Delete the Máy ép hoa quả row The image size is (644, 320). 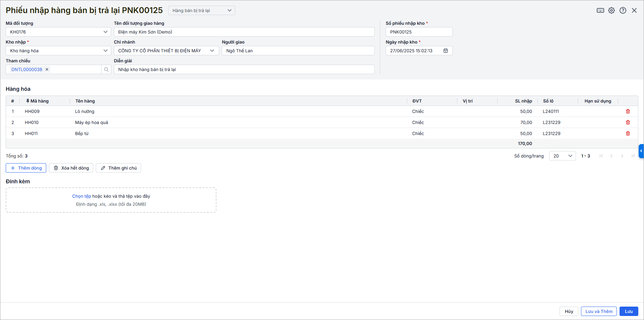(x=628, y=122)
